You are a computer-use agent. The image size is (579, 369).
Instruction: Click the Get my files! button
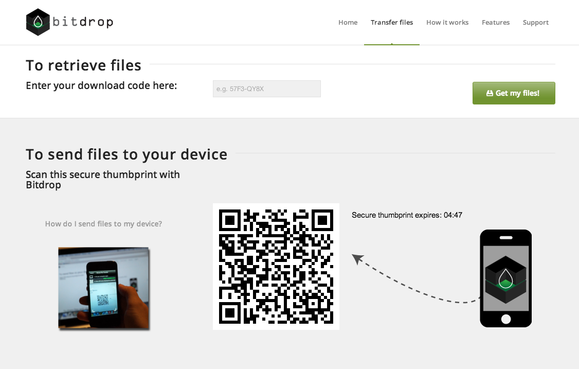click(514, 93)
